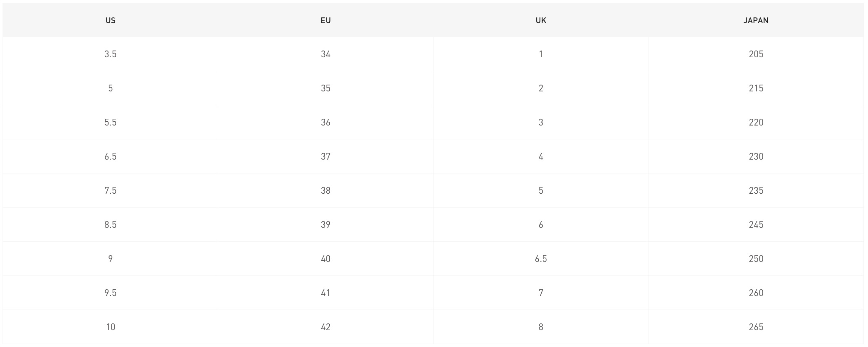Select US size 3.5 cell

(x=111, y=54)
